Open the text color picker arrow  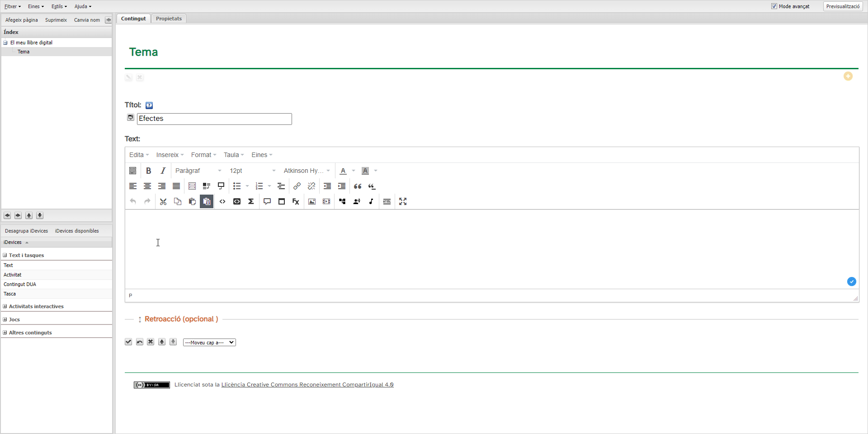pyautogui.click(x=354, y=171)
